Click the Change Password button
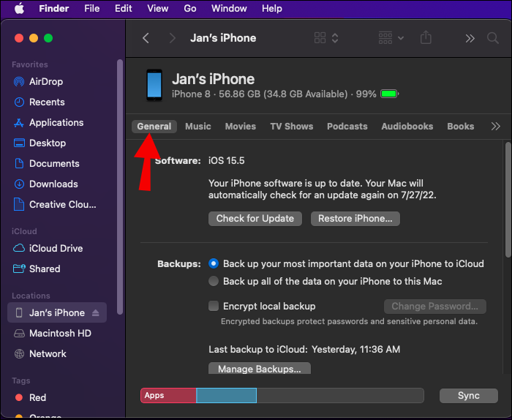The image size is (512, 420). point(435,307)
